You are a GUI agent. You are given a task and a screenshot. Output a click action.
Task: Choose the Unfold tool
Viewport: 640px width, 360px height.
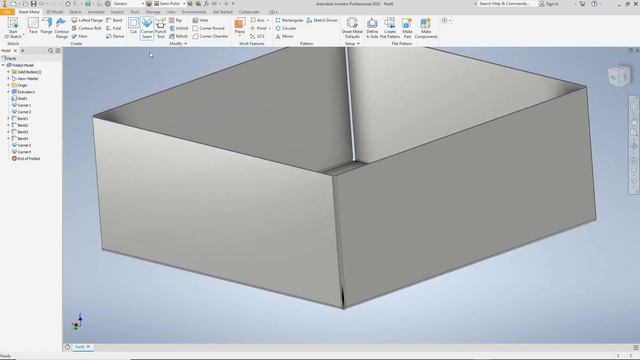[179, 28]
